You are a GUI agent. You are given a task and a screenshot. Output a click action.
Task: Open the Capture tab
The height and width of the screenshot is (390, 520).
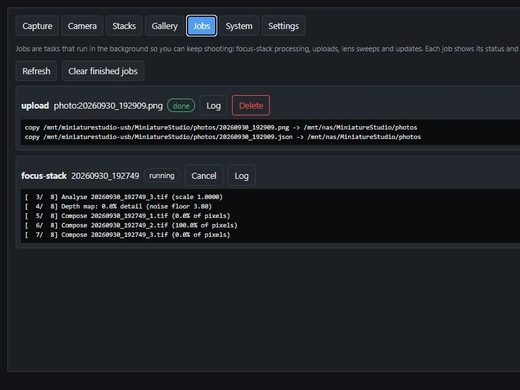click(37, 26)
